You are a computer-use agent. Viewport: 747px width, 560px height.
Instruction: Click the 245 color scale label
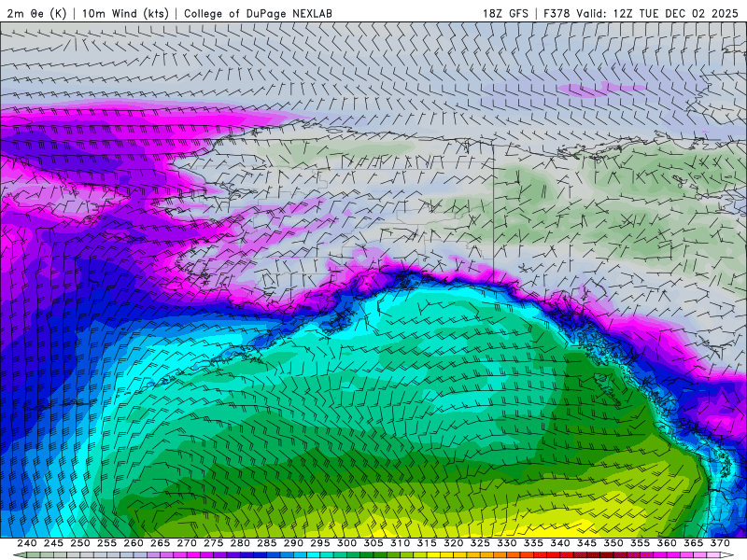(53, 543)
